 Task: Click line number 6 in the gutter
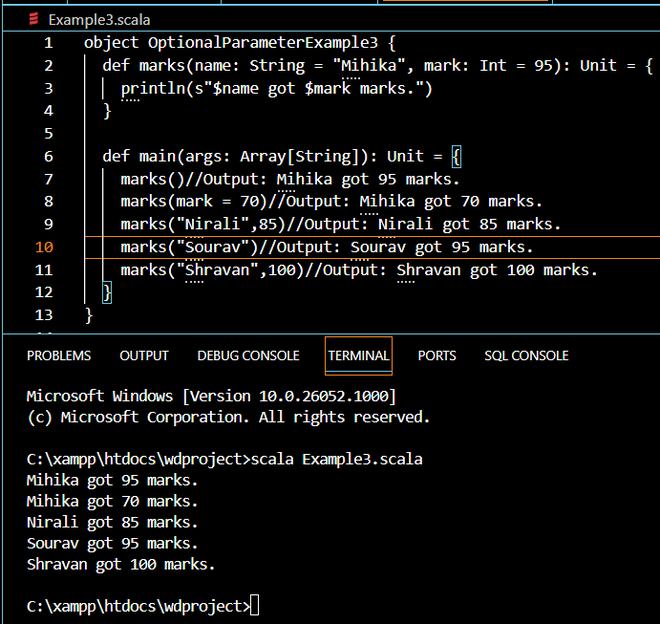[48, 157]
